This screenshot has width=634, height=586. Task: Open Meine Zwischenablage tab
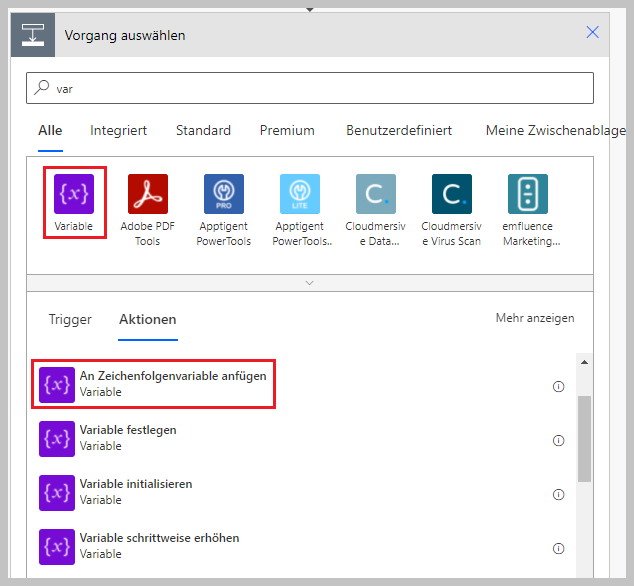556,131
